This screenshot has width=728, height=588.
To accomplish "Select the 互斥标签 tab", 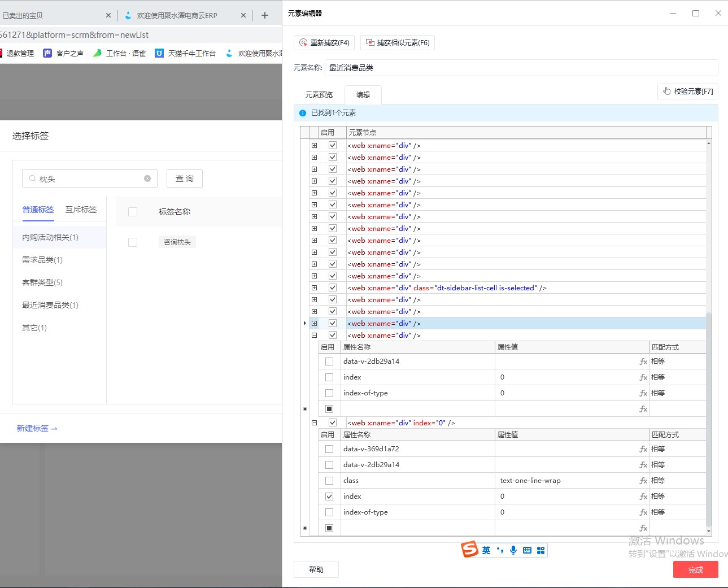I will pos(81,210).
